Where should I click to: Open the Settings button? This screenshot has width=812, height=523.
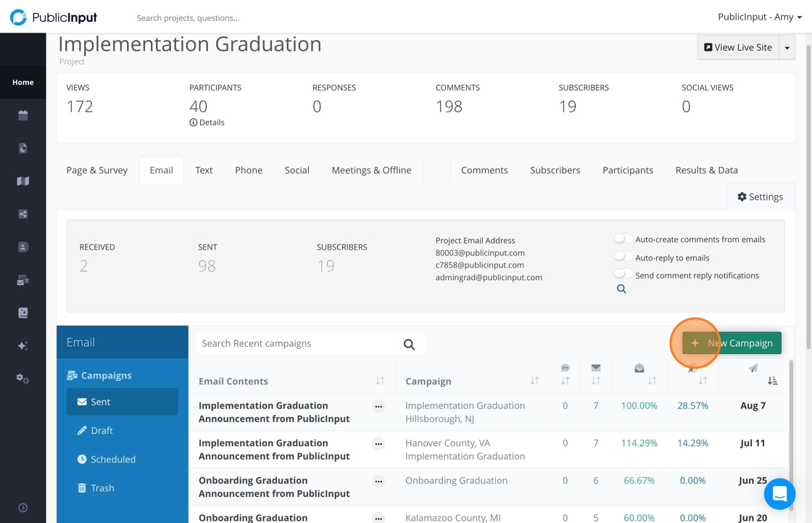pyautogui.click(x=760, y=197)
